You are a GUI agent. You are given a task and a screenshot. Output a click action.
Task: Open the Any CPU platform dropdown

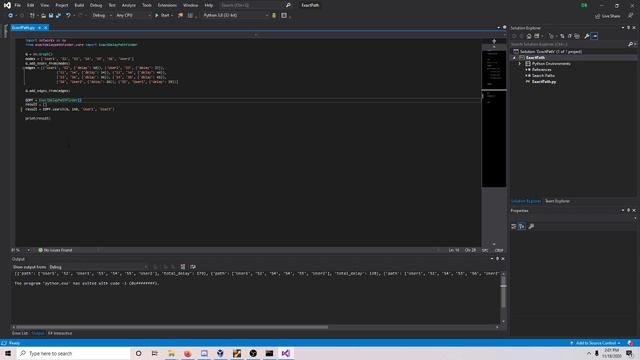tap(133, 16)
